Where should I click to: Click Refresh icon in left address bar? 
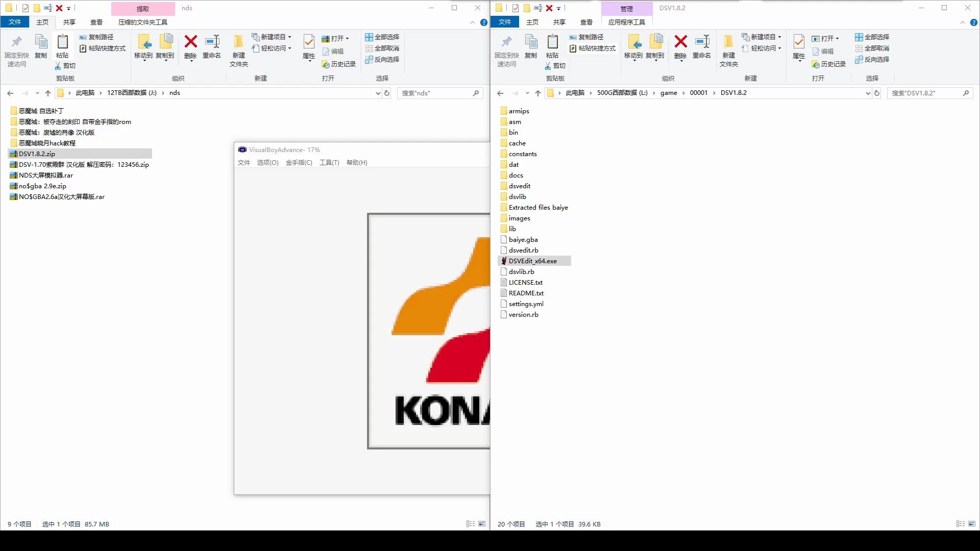387,93
